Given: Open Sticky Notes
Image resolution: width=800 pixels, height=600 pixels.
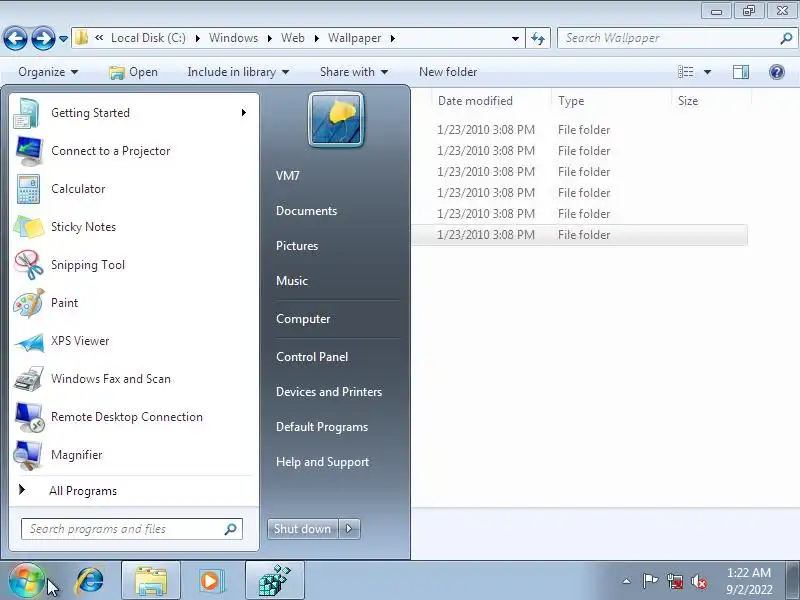Looking at the screenshot, I should pyautogui.click(x=134, y=227).
